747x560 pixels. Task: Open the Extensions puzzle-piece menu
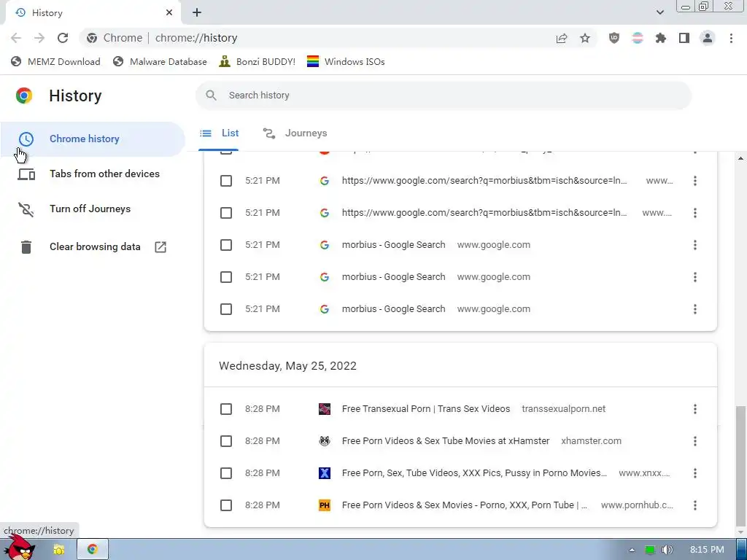coord(661,38)
